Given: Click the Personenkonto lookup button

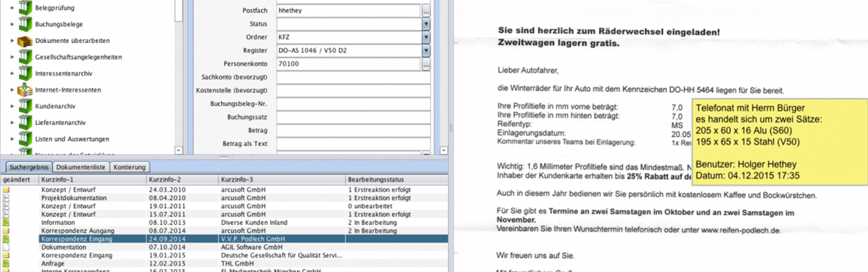Looking at the screenshot, I should pos(426,64).
